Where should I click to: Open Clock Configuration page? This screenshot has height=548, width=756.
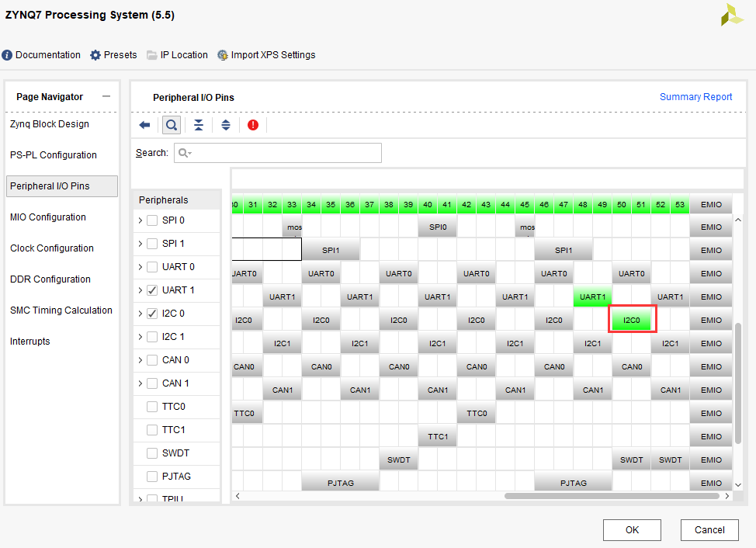tap(52, 248)
